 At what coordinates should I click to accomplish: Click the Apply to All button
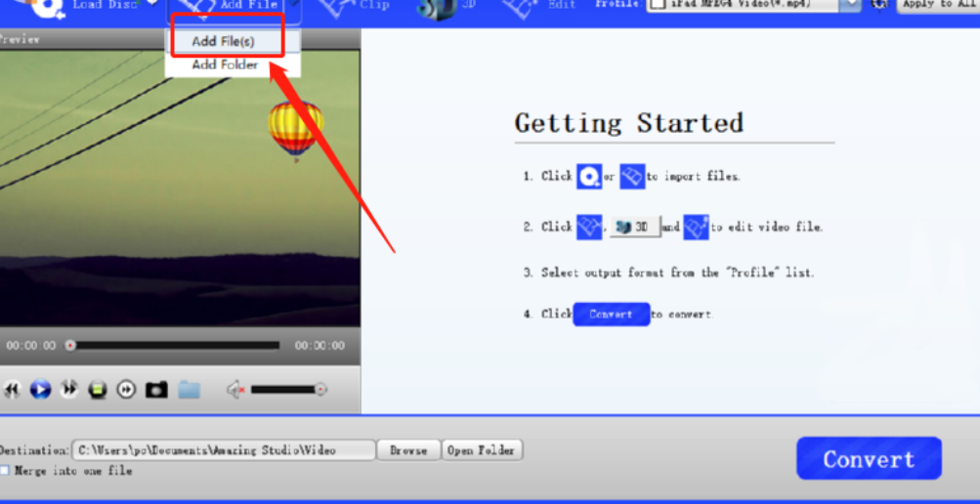(939, 5)
